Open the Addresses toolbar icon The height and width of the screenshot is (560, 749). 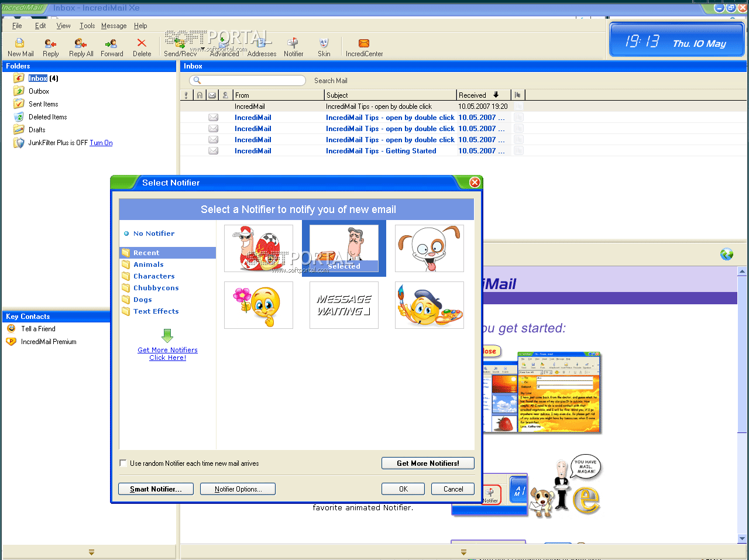262,47
